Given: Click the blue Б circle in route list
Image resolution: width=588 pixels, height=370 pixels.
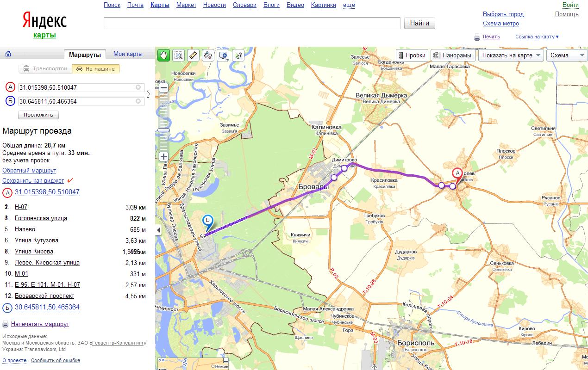Looking at the screenshot, I should point(8,308).
